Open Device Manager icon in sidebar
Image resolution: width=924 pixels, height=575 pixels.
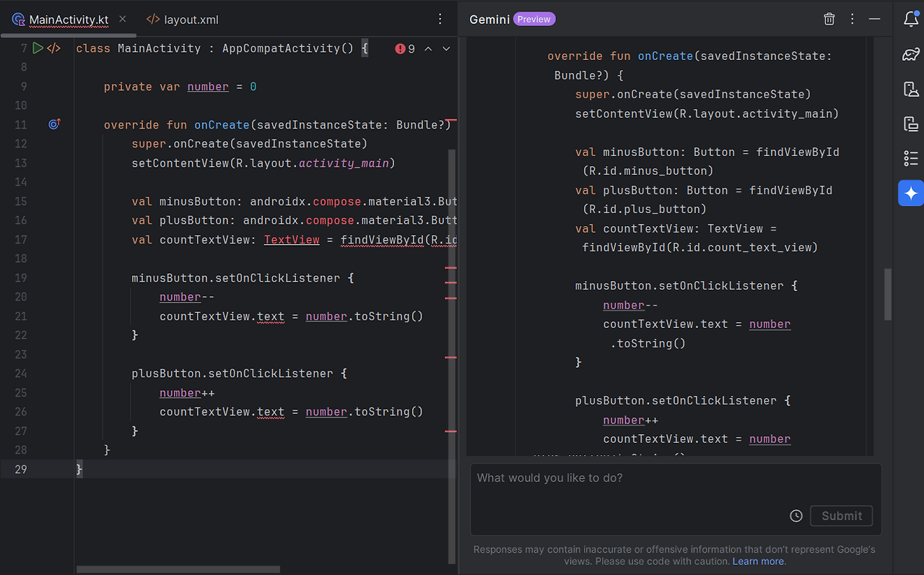click(x=911, y=89)
